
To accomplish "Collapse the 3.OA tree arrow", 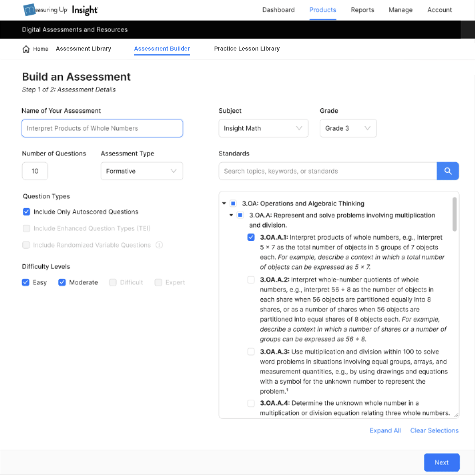I will pyautogui.click(x=224, y=203).
